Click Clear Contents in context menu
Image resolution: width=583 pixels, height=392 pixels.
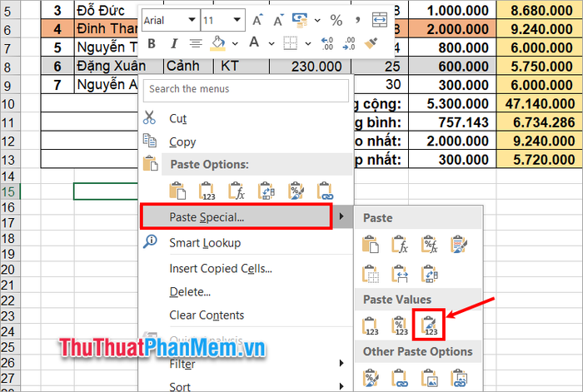pyautogui.click(x=207, y=315)
